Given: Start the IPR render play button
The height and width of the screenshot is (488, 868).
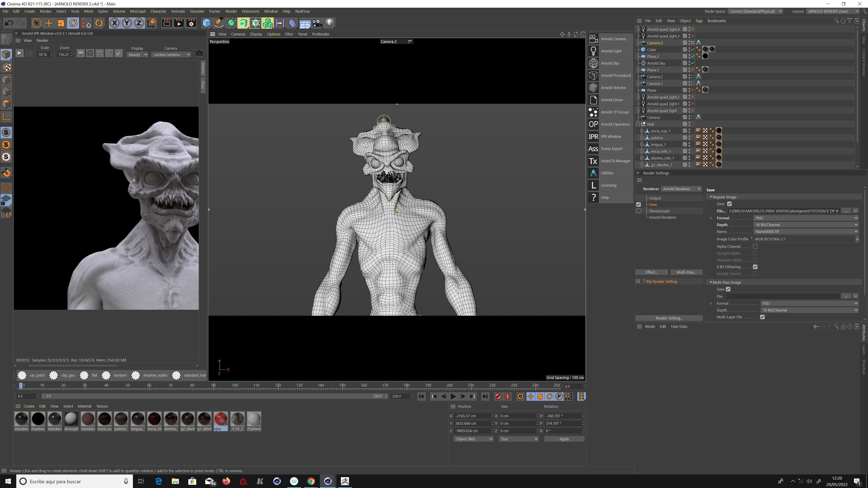Looking at the screenshot, I should pos(19,53).
